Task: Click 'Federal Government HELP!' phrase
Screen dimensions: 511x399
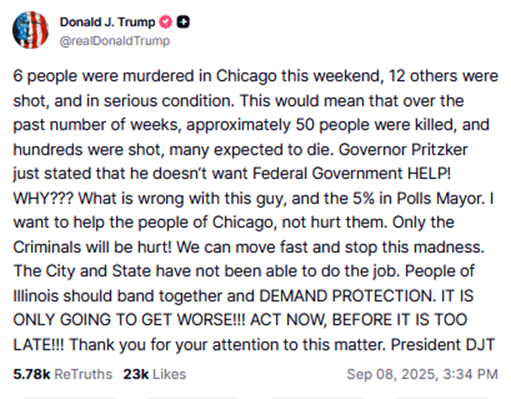Action: tap(351, 174)
